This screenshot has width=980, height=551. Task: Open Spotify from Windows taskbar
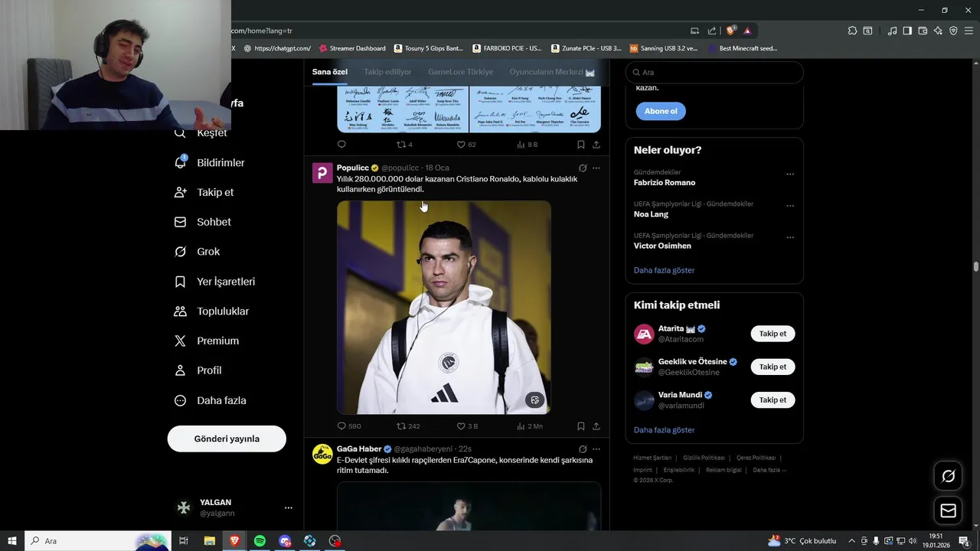tap(260, 541)
